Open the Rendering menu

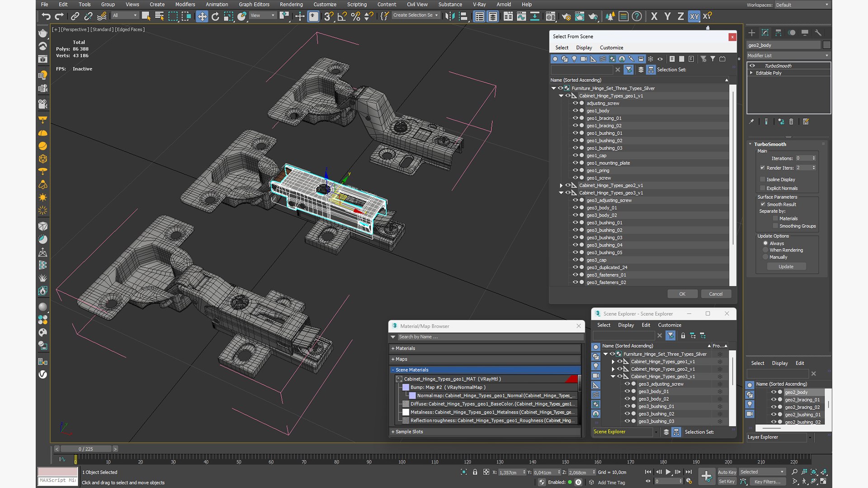291,5
